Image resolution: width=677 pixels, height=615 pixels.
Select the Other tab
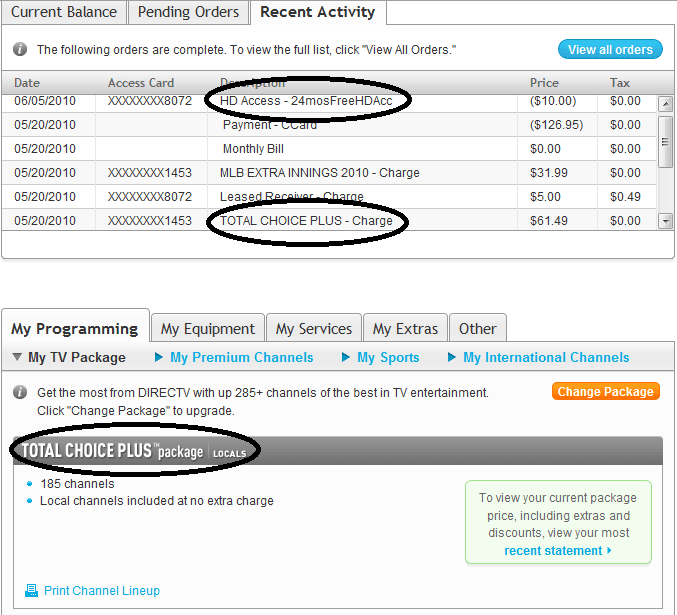click(478, 329)
